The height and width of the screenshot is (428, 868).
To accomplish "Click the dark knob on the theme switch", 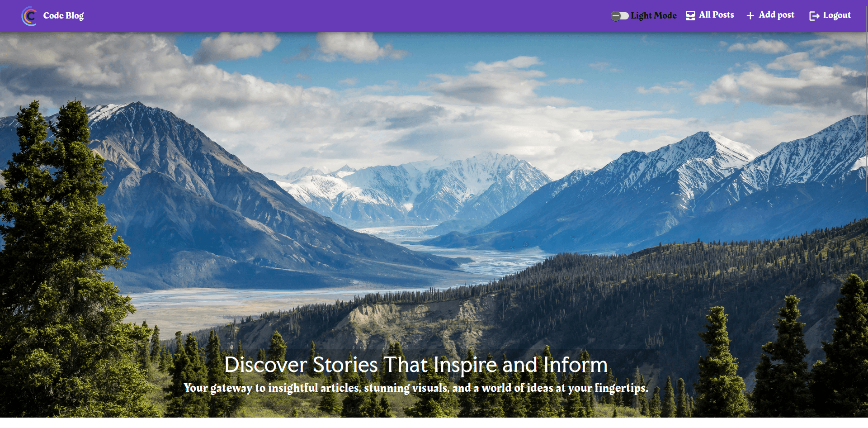I will coord(616,16).
